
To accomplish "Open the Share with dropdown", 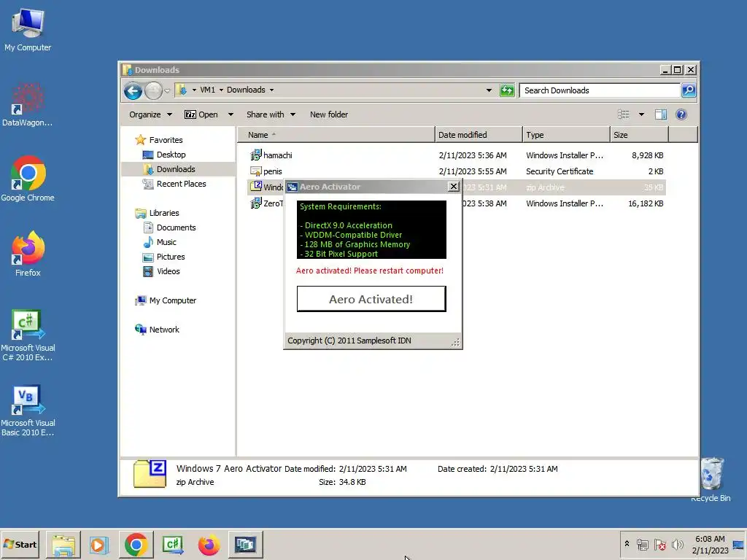I will (271, 114).
